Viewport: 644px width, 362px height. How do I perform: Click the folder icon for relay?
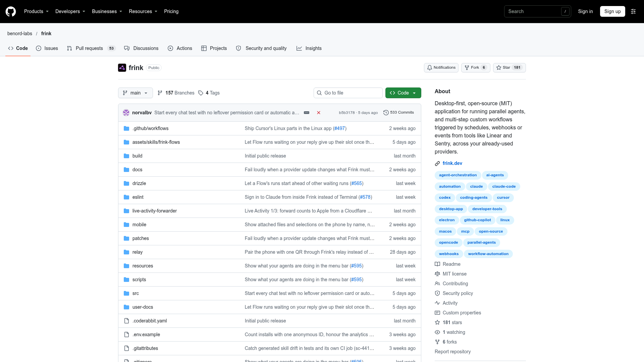click(x=126, y=252)
